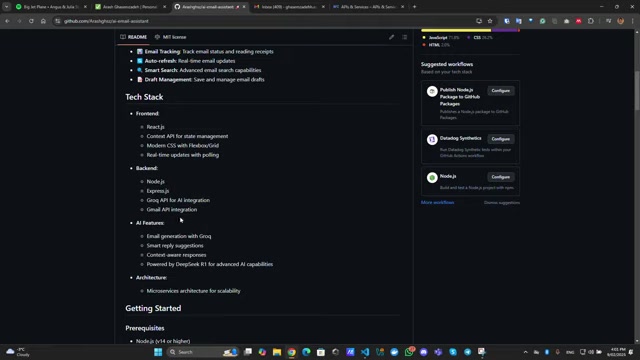
Task: Open File Explorer from the taskbar
Action: point(277,352)
